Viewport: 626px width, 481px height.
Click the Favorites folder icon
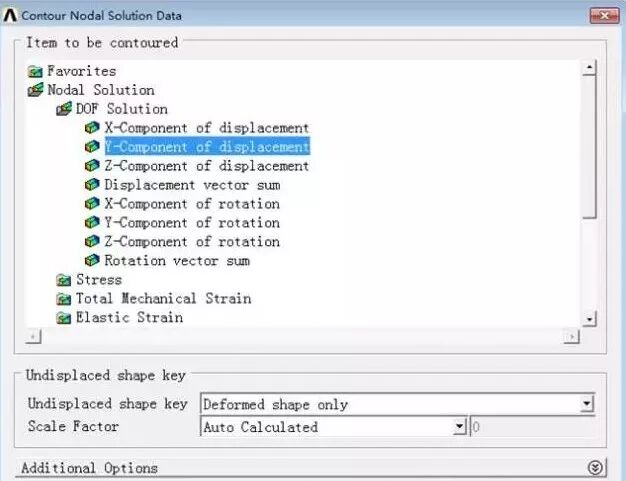point(35,71)
